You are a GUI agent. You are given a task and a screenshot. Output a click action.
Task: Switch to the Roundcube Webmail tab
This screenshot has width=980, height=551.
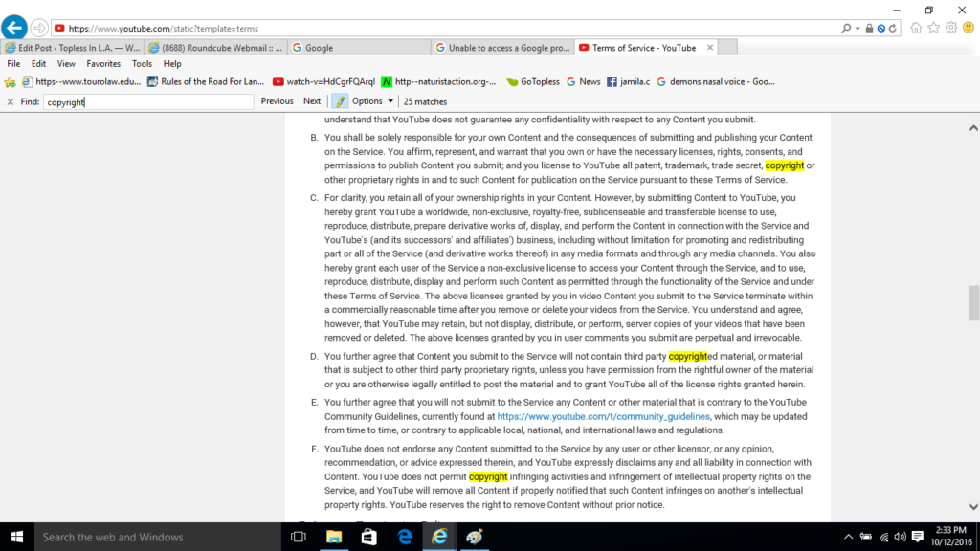[215, 48]
